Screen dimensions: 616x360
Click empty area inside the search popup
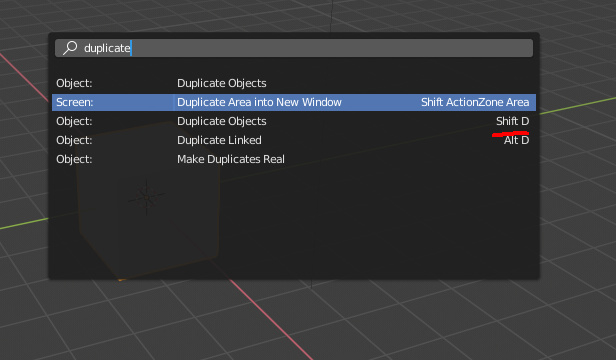point(354,228)
